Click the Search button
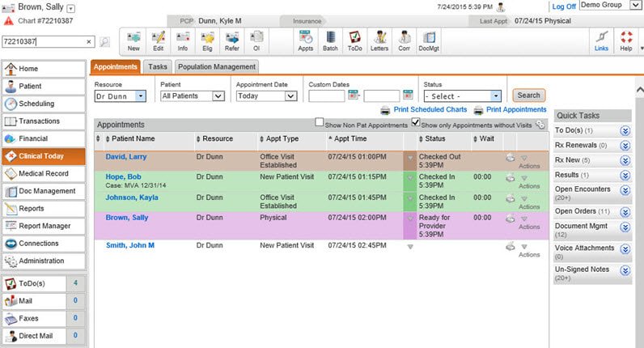The image size is (644, 348). (528, 95)
